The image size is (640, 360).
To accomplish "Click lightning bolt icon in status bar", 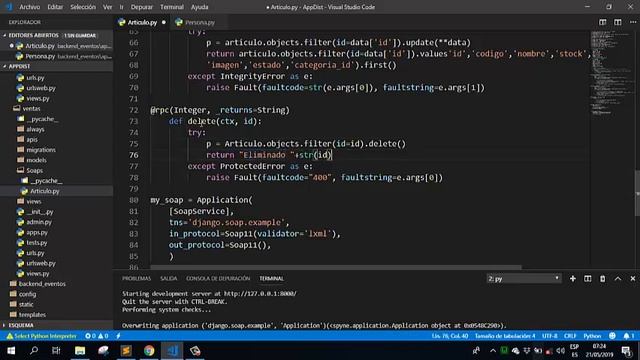I will (x=118, y=336).
